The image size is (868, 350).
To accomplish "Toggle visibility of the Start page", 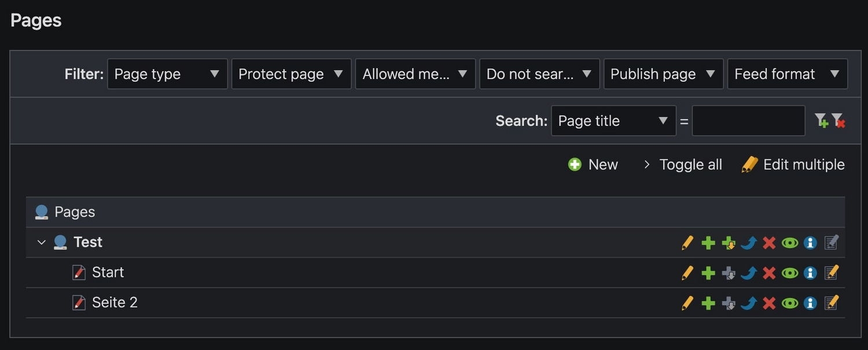I will 790,273.
